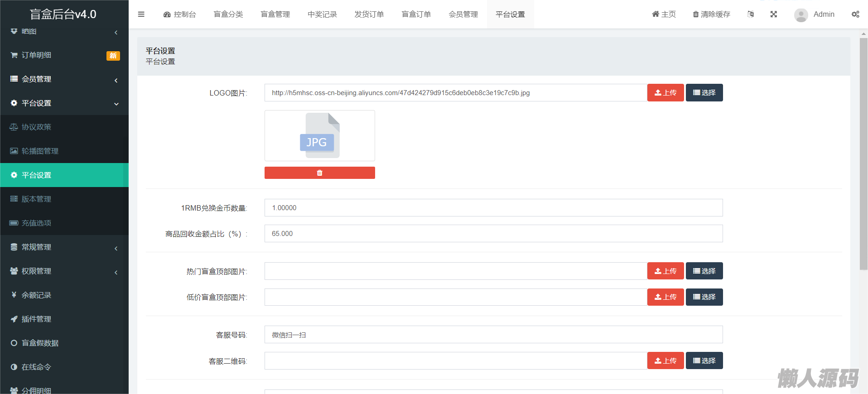Click the Admin user avatar
Viewport: 868px width, 394px height.
(800, 15)
